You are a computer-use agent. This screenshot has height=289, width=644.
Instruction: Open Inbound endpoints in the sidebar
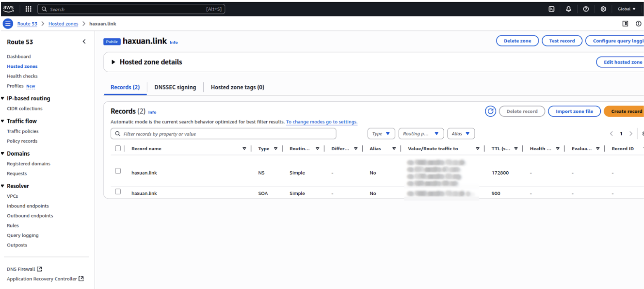(x=28, y=206)
